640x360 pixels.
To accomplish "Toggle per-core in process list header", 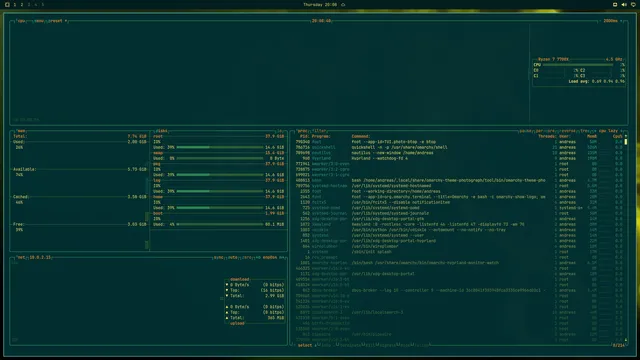I will click(546, 131).
